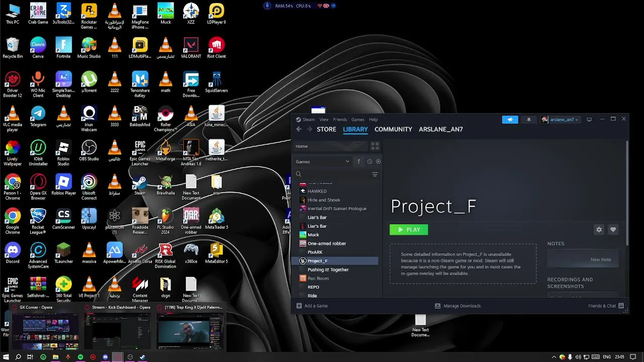Toggle the ready-to-play filter icon
644x362 pixels.
(378, 161)
